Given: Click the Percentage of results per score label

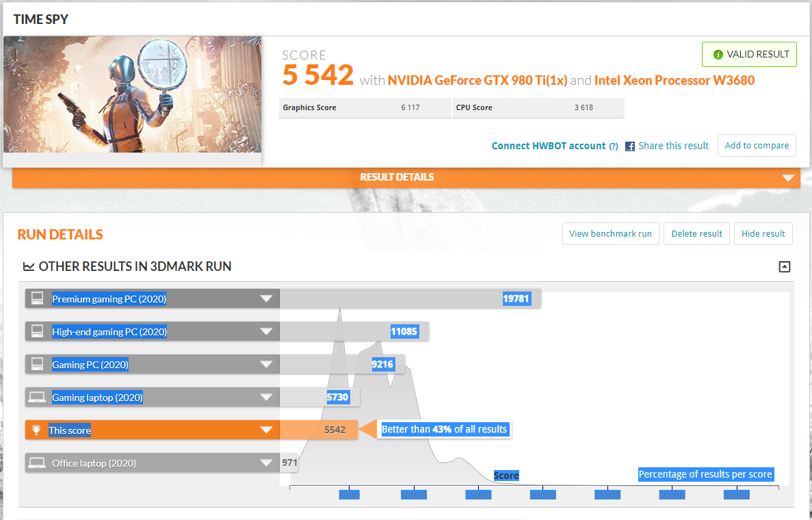Looking at the screenshot, I should [705, 474].
